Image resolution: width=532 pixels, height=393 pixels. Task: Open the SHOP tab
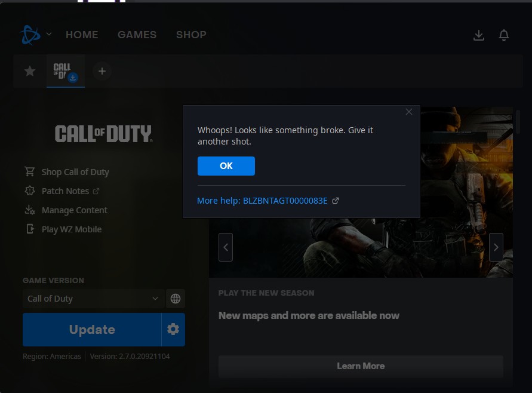191,35
